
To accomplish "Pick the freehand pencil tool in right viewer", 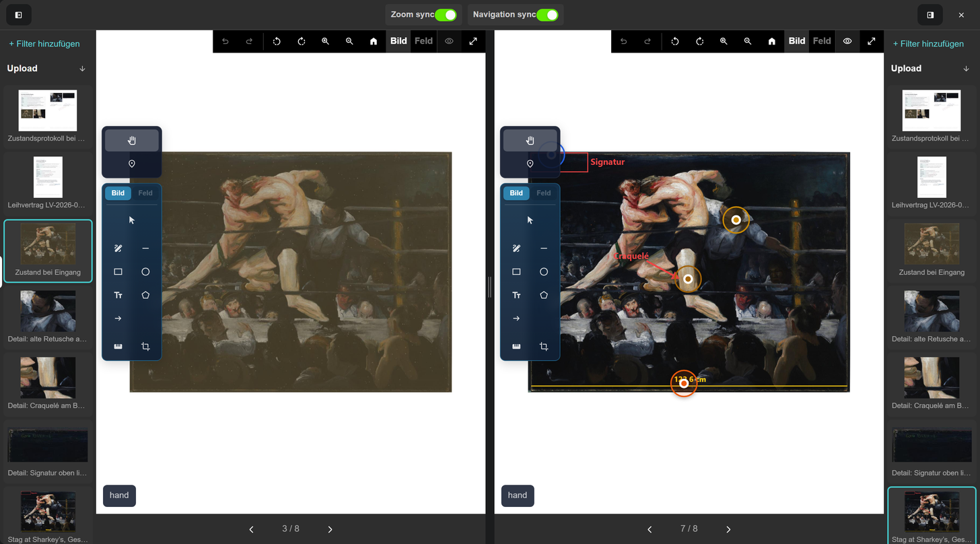I will point(516,248).
